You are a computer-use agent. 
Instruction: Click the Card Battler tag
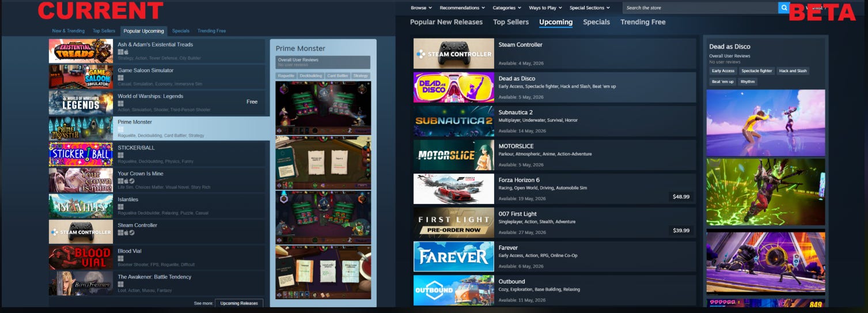click(x=338, y=76)
